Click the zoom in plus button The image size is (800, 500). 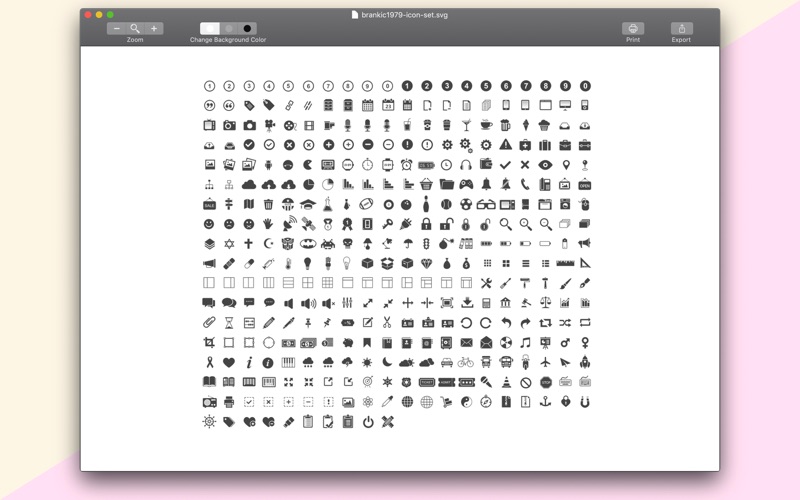153,29
